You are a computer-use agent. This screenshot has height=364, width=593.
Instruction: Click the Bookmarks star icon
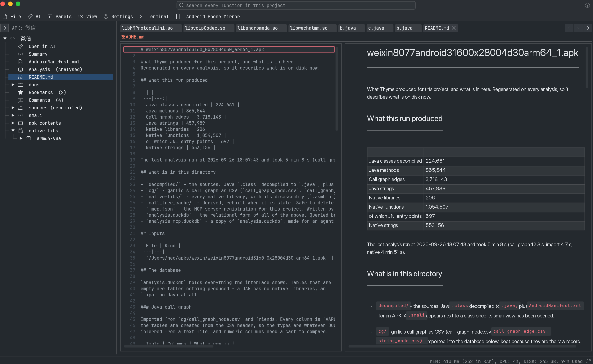[20, 93]
